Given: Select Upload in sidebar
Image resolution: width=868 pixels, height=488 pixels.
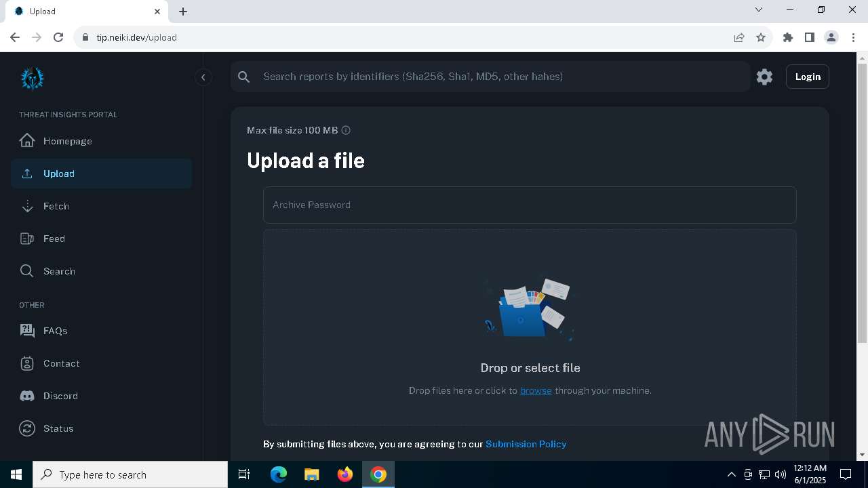Looking at the screenshot, I should click(x=101, y=174).
